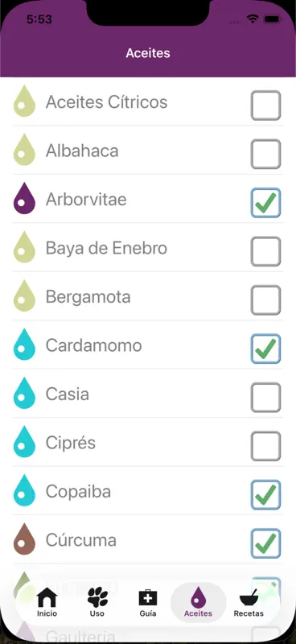Viewport: 296px width, 644px height.
Task: Tap the Aceites header title
Action: coord(148,53)
